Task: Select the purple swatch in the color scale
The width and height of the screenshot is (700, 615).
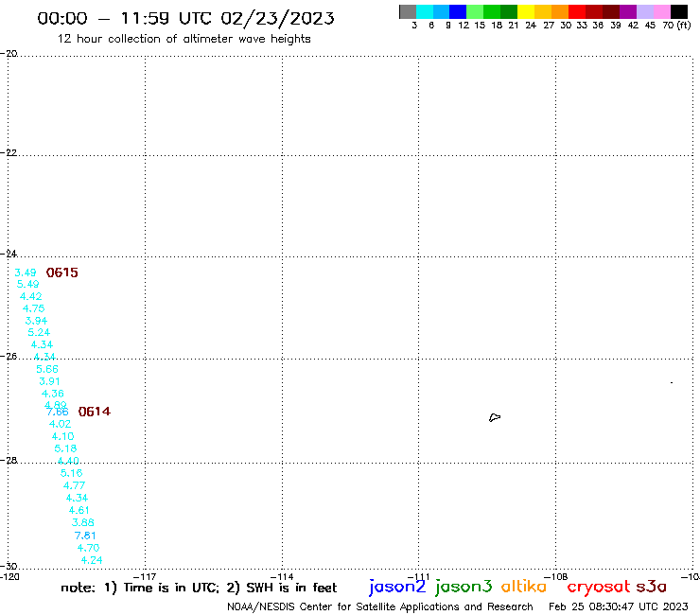Action: (x=628, y=11)
